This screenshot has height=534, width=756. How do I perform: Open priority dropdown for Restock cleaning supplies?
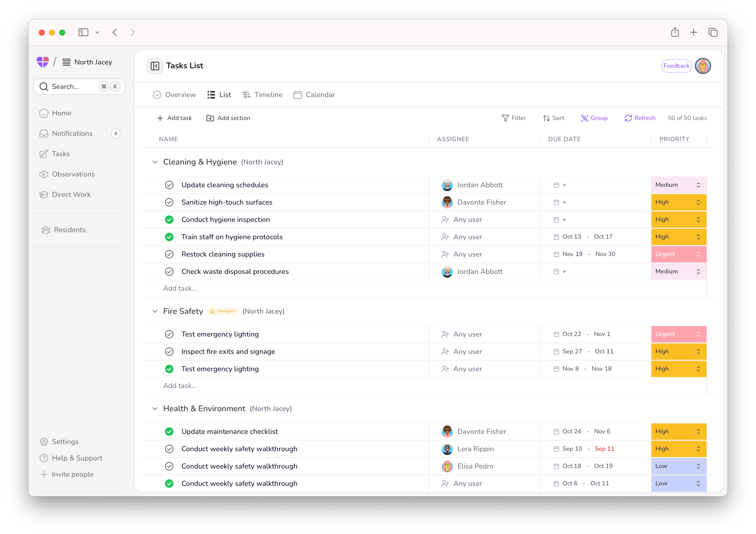coord(678,254)
